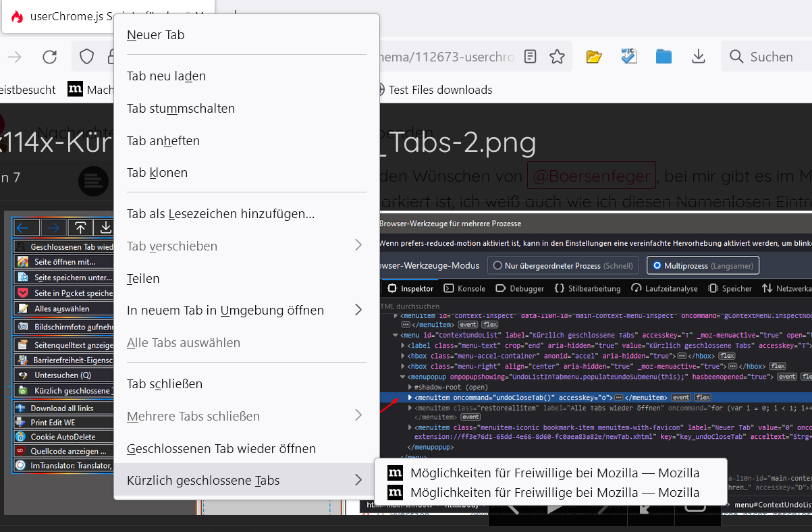
Task: Open the yellow folder toolbar icon
Action: click(x=594, y=57)
